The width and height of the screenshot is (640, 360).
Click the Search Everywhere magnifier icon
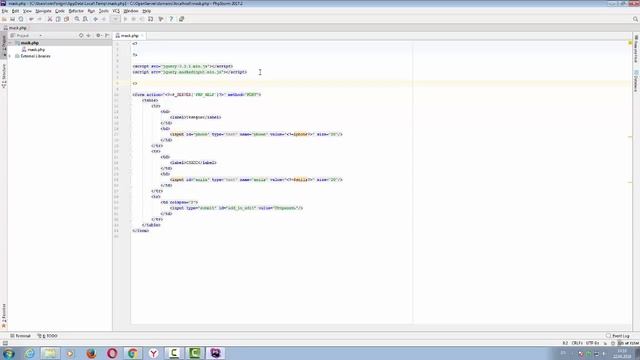636,19
